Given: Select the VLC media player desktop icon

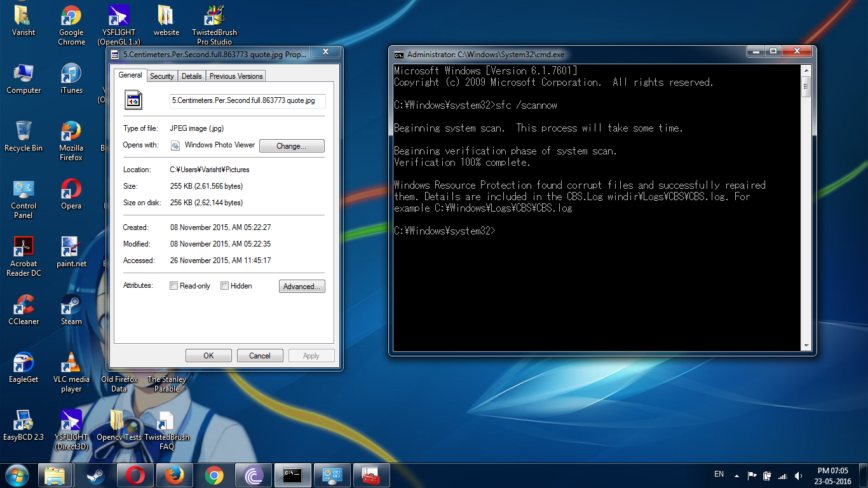Looking at the screenshot, I should (x=71, y=372).
